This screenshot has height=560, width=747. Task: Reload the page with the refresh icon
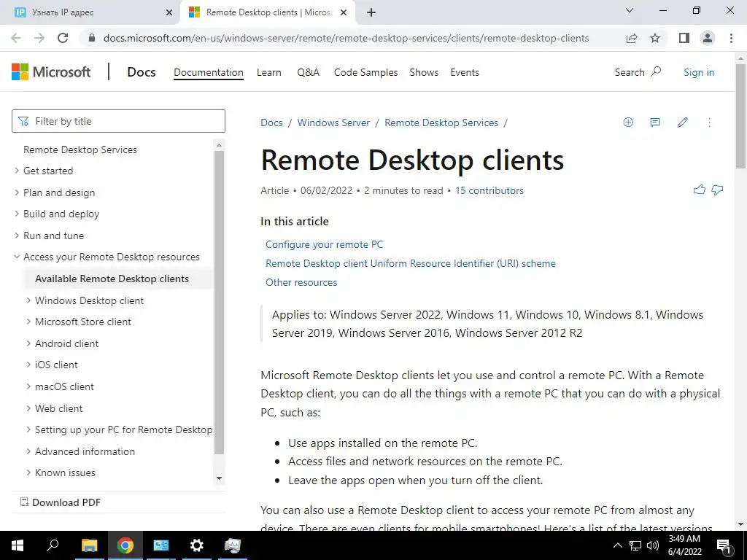tap(63, 38)
